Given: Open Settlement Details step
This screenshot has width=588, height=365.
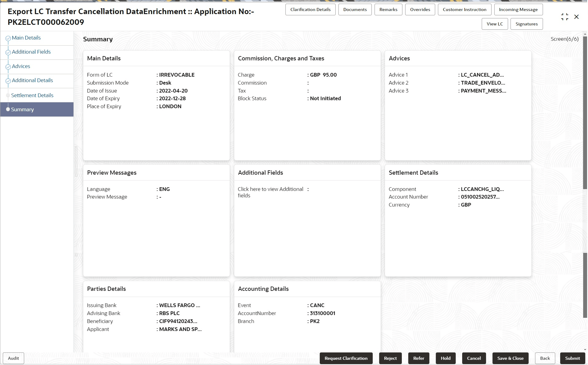Looking at the screenshot, I should click(x=32, y=95).
